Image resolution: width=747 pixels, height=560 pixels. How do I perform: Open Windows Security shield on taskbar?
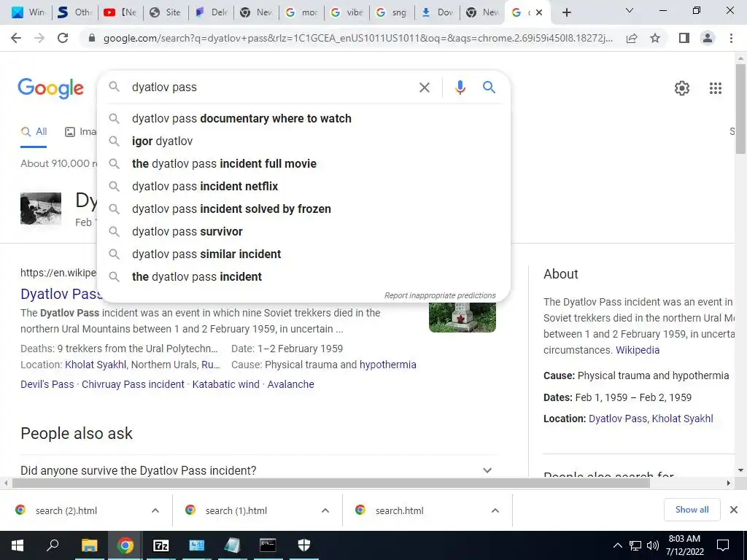(x=304, y=545)
